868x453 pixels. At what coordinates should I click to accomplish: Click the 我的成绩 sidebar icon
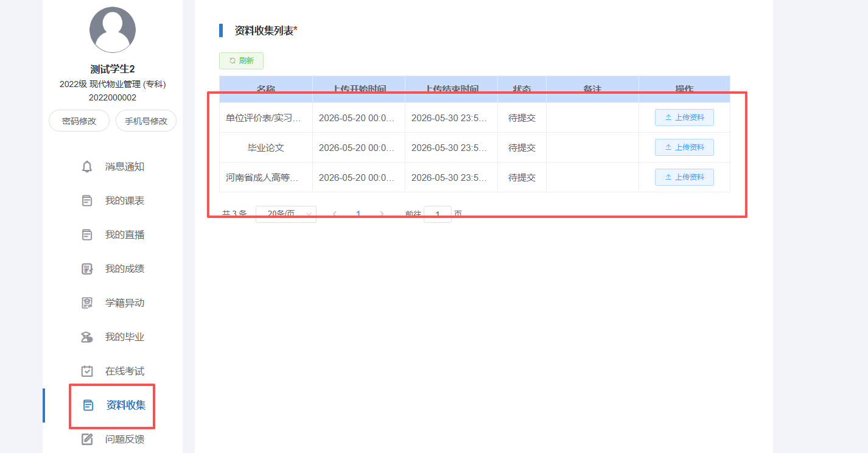(88, 269)
